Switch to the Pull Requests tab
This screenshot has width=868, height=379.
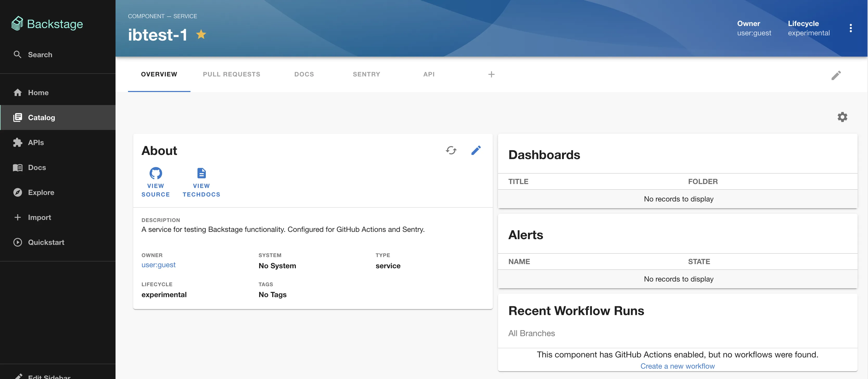[232, 74]
